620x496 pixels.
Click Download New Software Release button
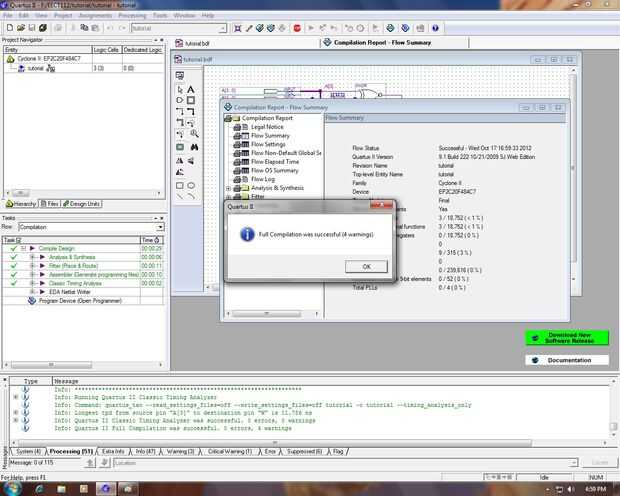(x=567, y=338)
